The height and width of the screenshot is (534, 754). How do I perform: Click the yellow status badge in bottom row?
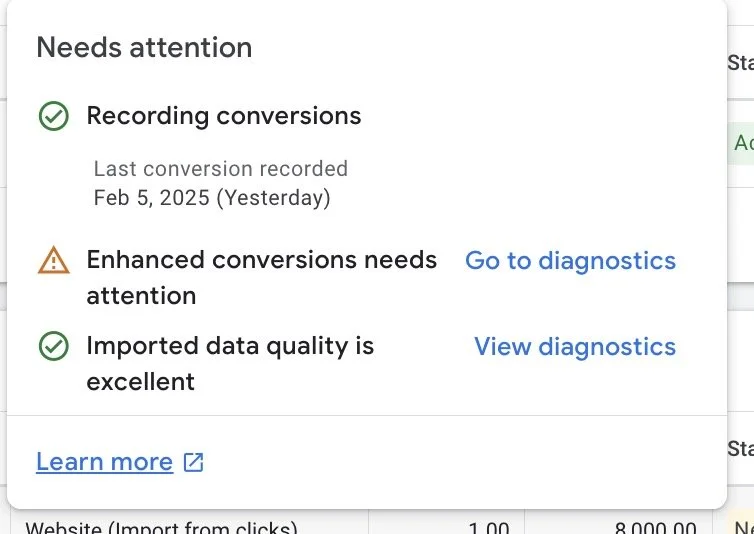tap(742, 527)
